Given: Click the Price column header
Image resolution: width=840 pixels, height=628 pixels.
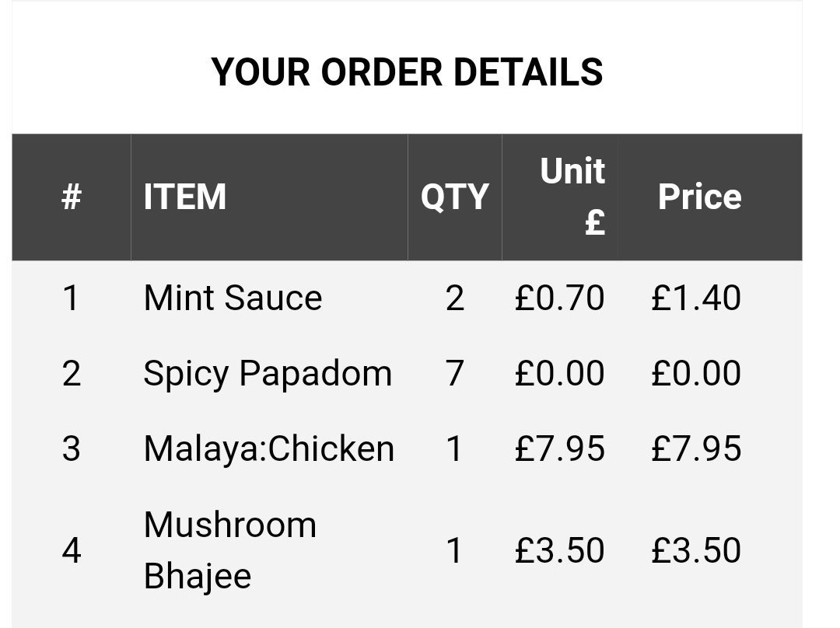Looking at the screenshot, I should [x=699, y=197].
